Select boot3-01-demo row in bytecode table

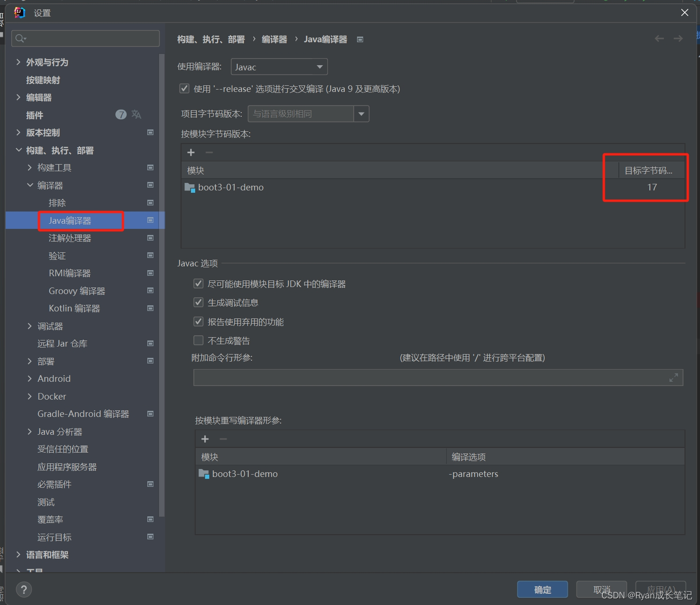point(433,188)
